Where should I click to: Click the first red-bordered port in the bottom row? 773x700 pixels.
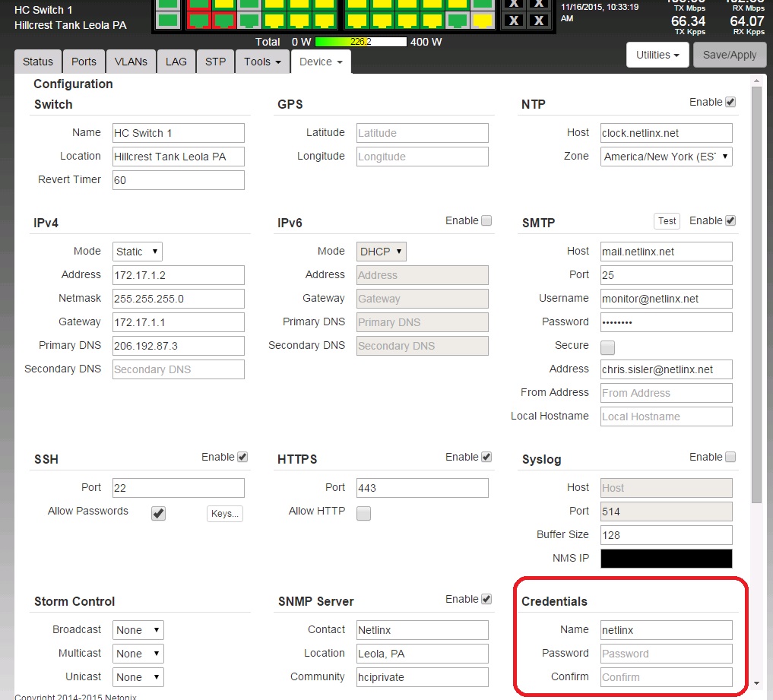[199, 20]
